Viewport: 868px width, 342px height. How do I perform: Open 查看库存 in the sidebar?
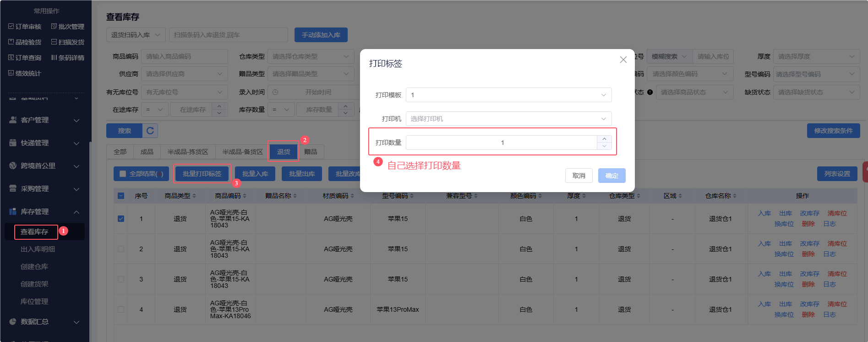coord(34,232)
